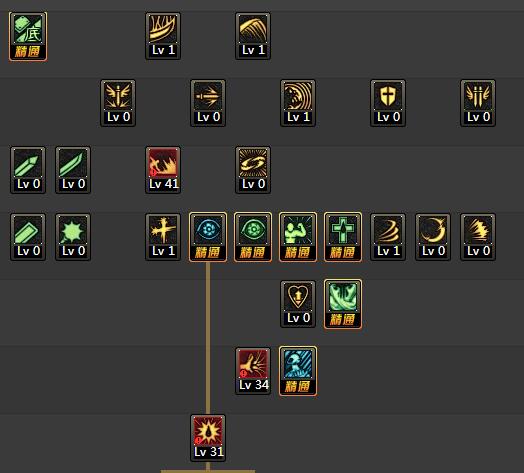Select the golden cross sparkle skill Lv 1
The height and width of the screenshot is (473, 524).
pyautogui.click(x=163, y=237)
